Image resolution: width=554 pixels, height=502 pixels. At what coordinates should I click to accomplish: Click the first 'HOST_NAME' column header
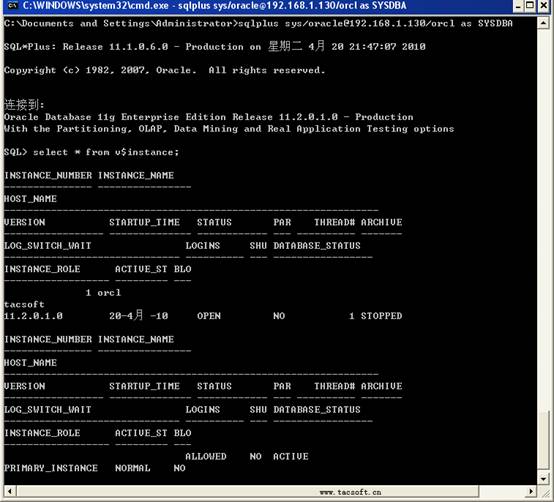point(30,199)
